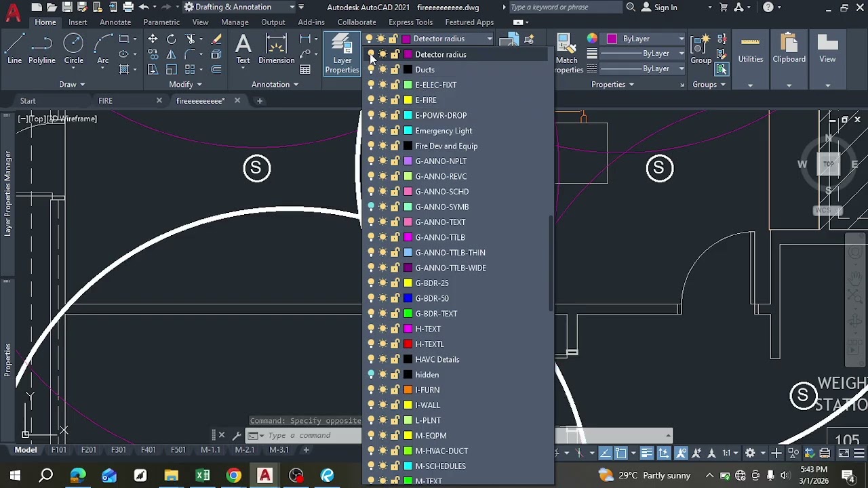Expand the Properties panel
This screenshot has width=868, height=488.
coord(612,84)
